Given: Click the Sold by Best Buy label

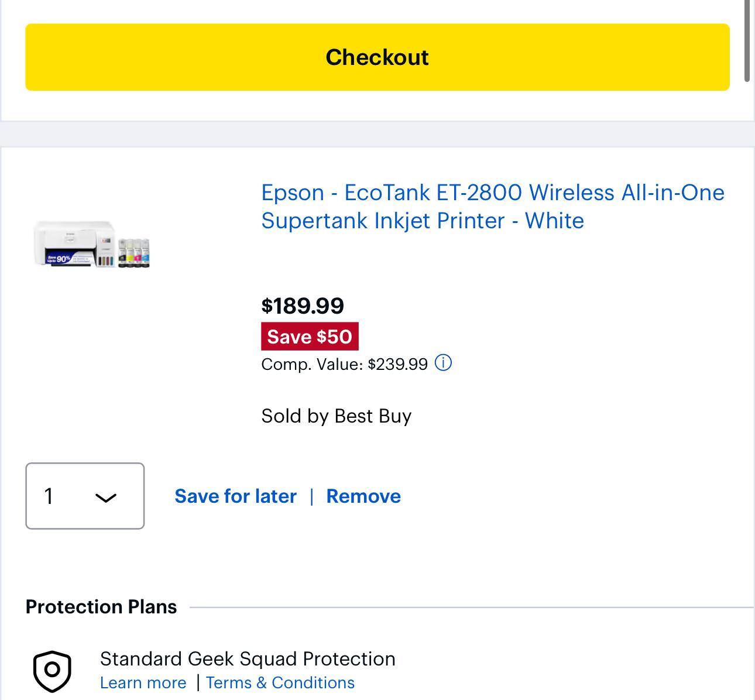Looking at the screenshot, I should click(336, 416).
